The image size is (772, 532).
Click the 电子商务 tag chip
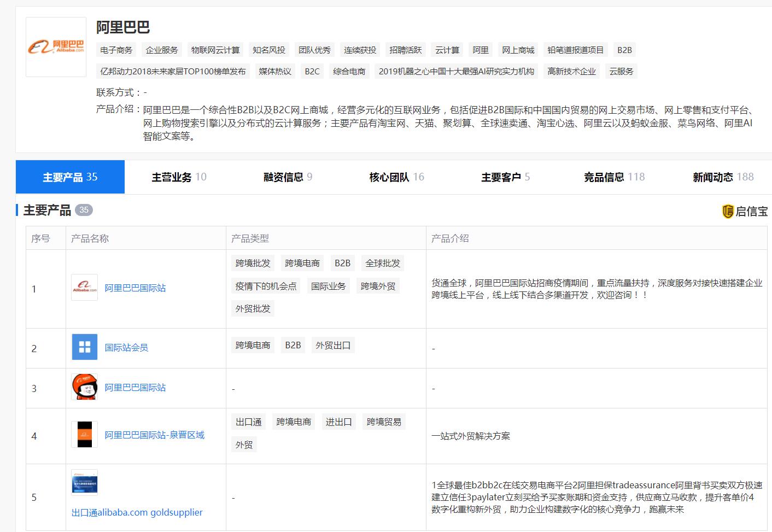click(x=115, y=49)
